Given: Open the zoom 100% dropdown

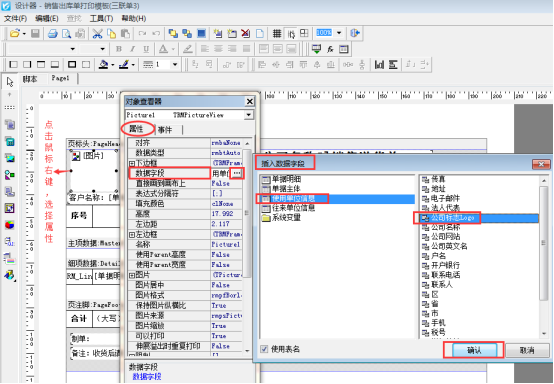Looking at the screenshot, I should tap(339, 33).
